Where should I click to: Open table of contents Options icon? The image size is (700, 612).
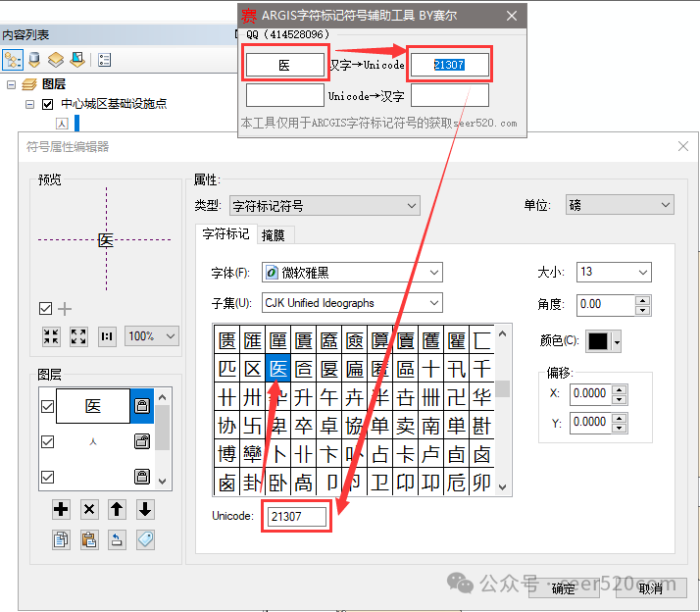click(x=105, y=60)
